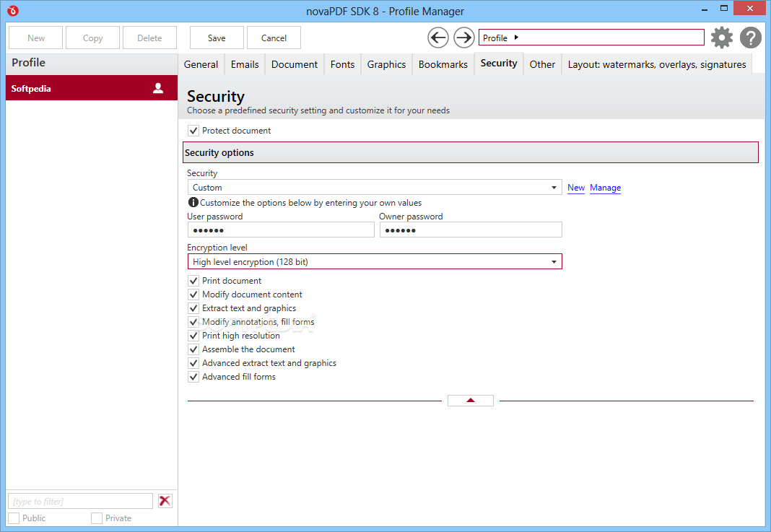Select the Softpedia profile in list
This screenshot has height=532, width=771.
coord(92,88)
